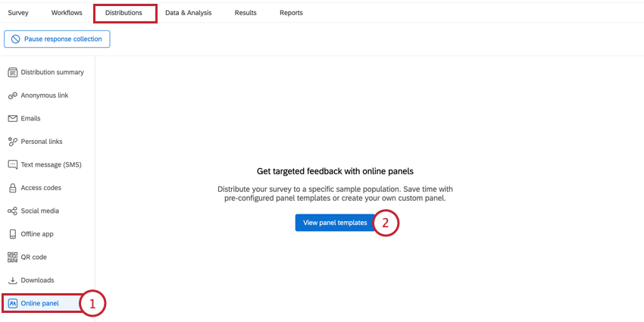Click the Emails envelope icon

pos(13,118)
